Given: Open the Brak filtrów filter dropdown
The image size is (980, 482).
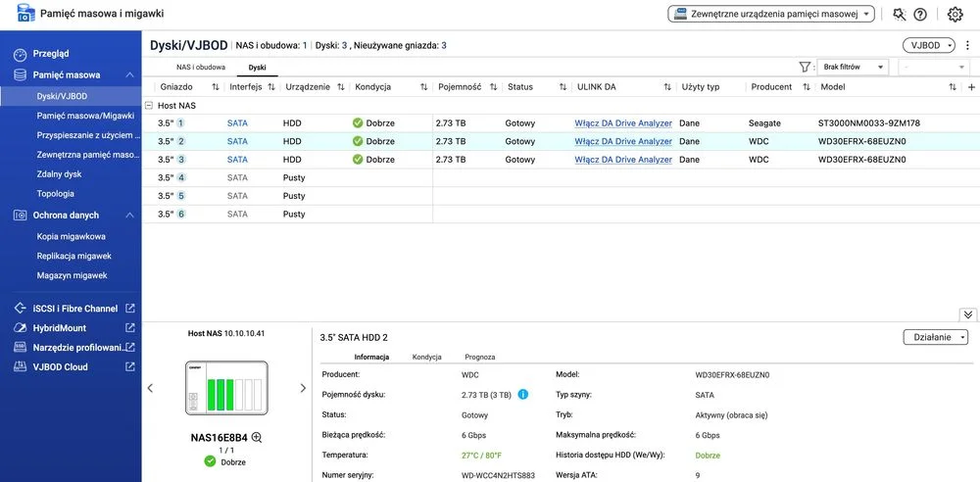Looking at the screenshot, I should click(853, 67).
